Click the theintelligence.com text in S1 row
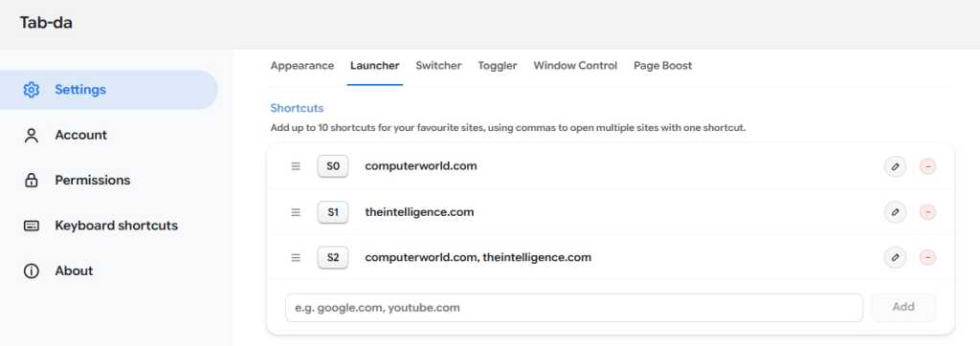The width and height of the screenshot is (980, 346). [419, 212]
